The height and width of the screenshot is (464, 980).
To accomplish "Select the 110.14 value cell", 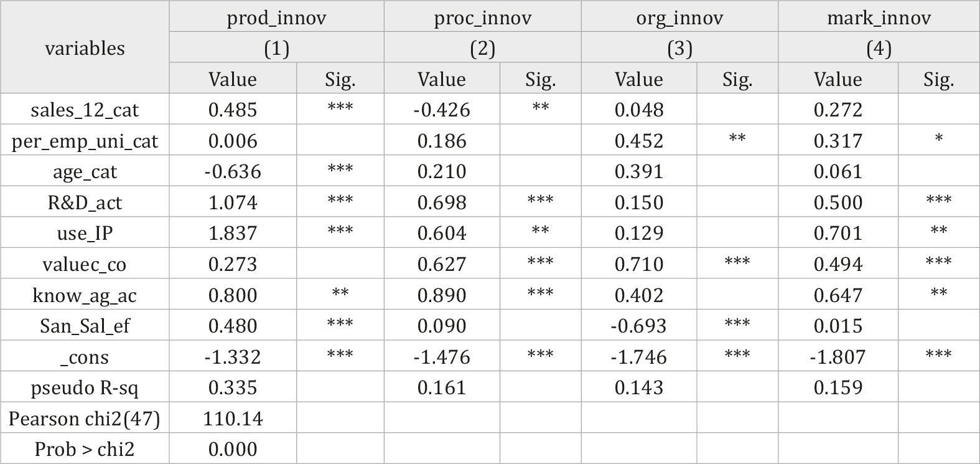I will [x=233, y=419].
